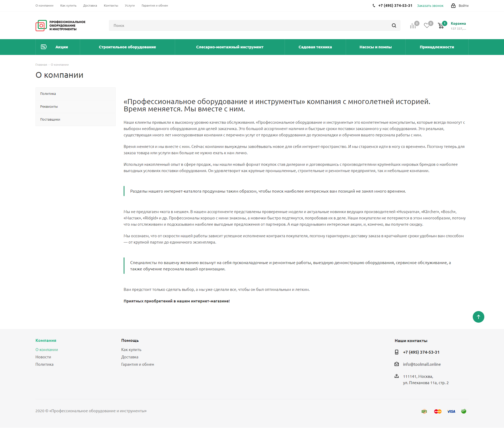The width and height of the screenshot is (504, 428).
Task: Click the Корзина cart label
Action: 458,23
